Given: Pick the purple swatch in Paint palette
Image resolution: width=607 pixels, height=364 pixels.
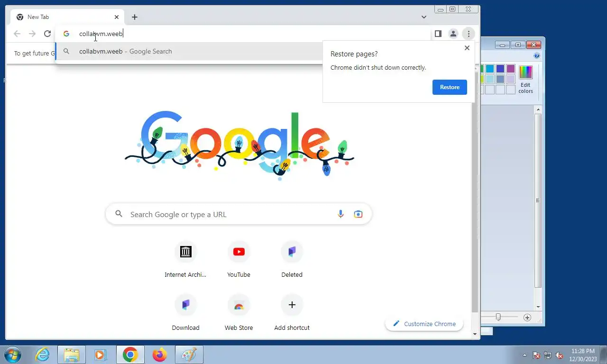Looking at the screenshot, I should 510,69.
